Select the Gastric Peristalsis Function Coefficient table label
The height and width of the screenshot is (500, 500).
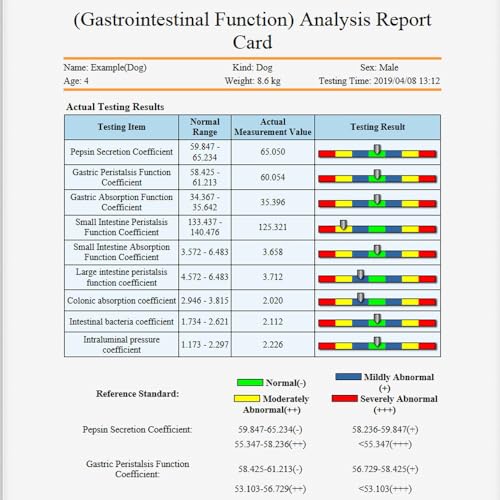point(121,177)
